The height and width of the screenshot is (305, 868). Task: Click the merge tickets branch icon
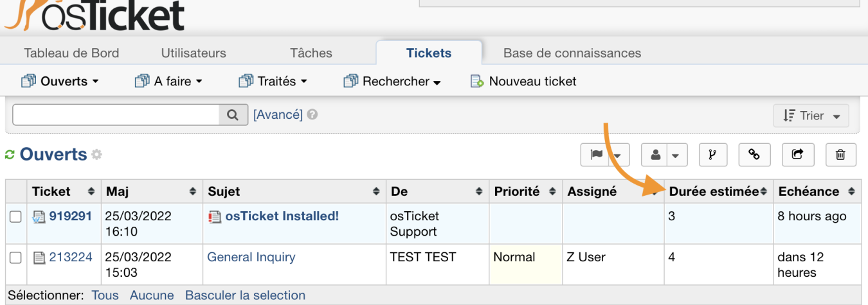(712, 155)
